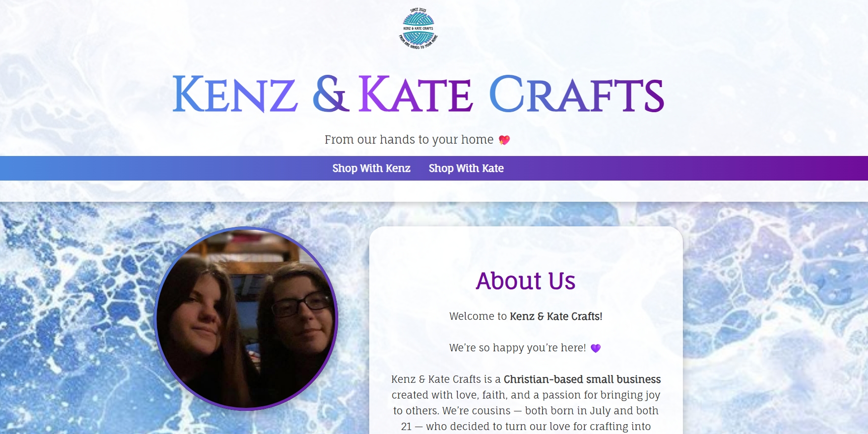Click the bold Kenz & Kate Crafts! welcome text
The image size is (868, 434).
click(x=556, y=316)
